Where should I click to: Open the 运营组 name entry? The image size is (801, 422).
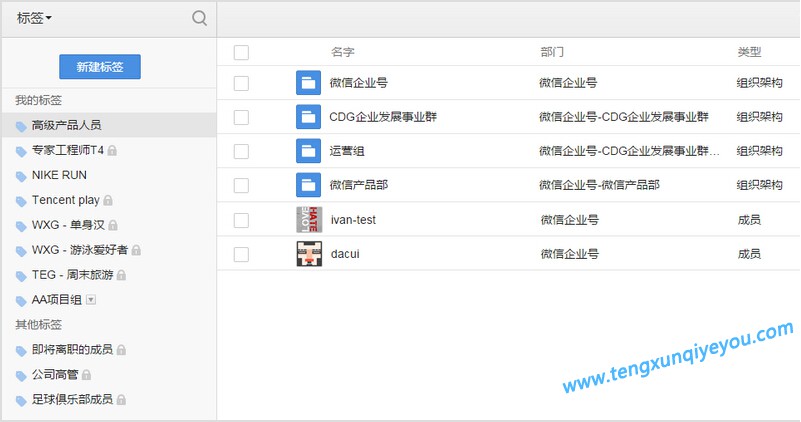(x=347, y=151)
